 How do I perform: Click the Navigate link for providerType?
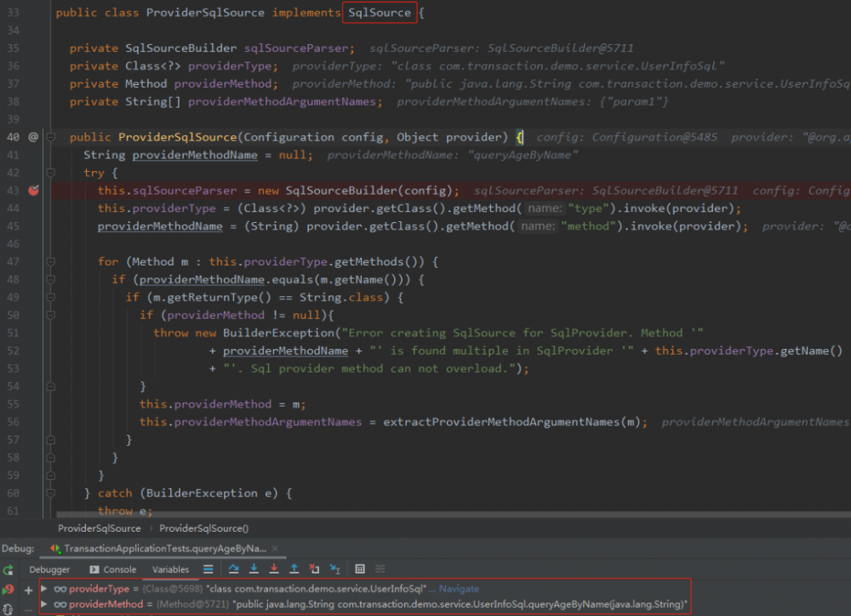[x=459, y=589]
